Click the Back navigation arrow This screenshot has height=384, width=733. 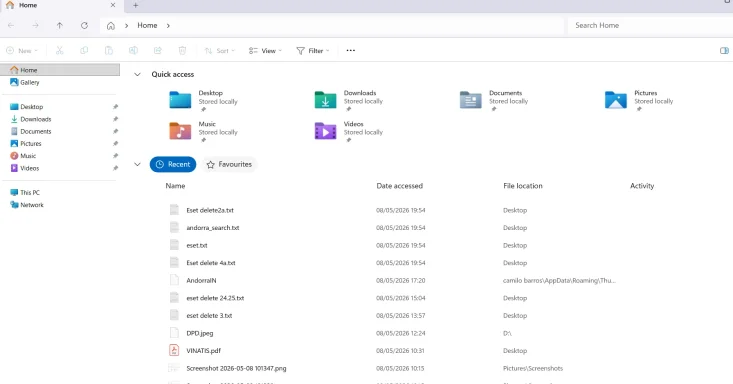(x=11, y=25)
